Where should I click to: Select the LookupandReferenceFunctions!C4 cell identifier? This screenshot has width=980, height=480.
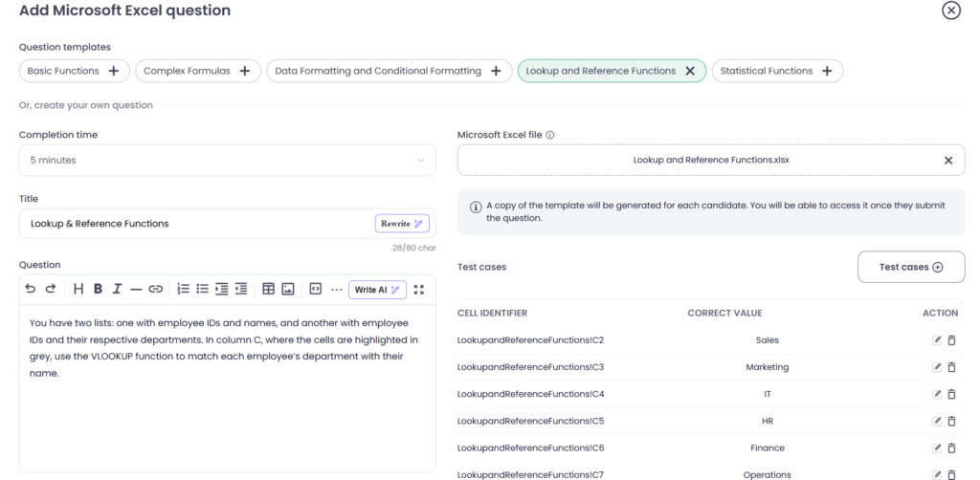(x=530, y=394)
